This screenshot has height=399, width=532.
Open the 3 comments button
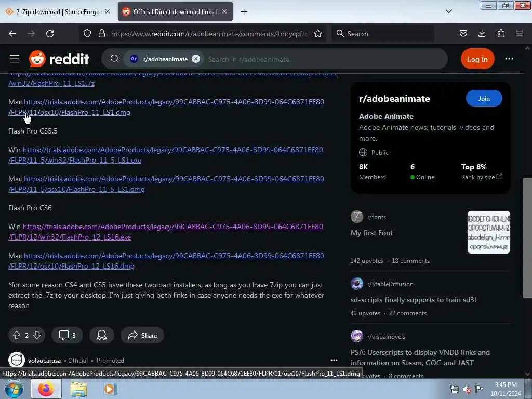tap(67, 335)
